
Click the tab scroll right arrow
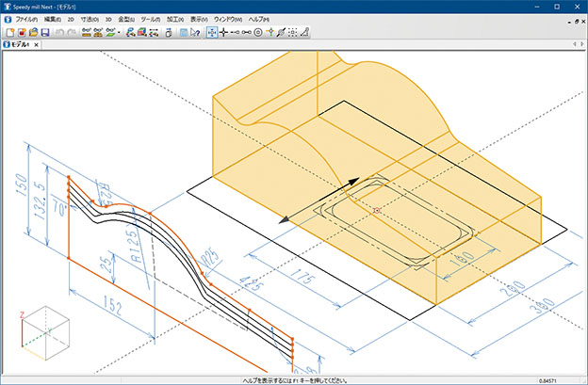pyautogui.click(x=581, y=44)
